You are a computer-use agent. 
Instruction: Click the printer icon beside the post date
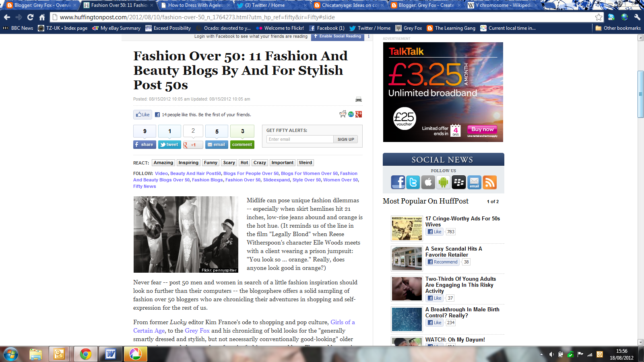pyautogui.click(x=359, y=99)
